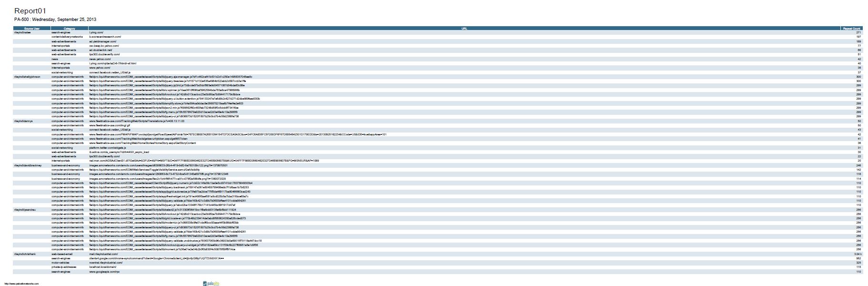Click the Category column header
Screen dimensions: 868x286
click(x=70, y=29)
